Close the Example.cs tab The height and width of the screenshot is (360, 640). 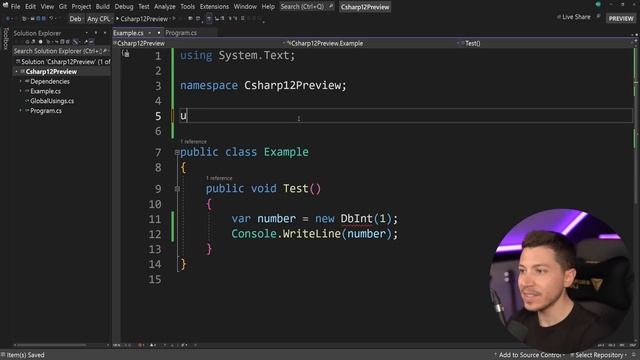pyautogui.click(x=159, y=33)
